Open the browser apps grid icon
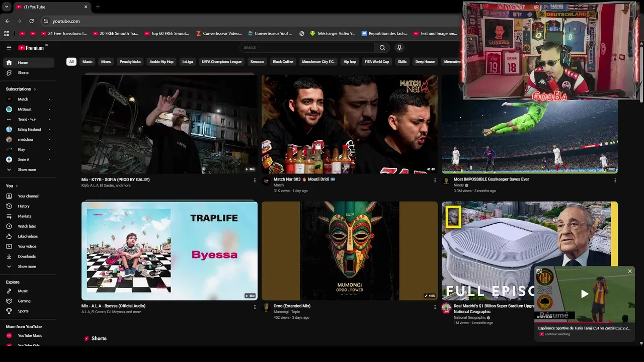Screen dimensions: 644x362 (7, 34)
